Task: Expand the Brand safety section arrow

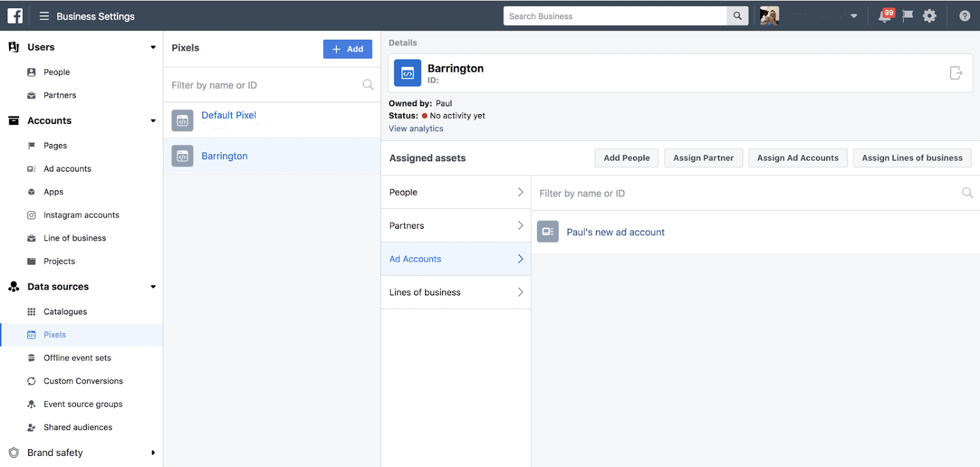Action: pyautogui.click(x=153, y=453)
